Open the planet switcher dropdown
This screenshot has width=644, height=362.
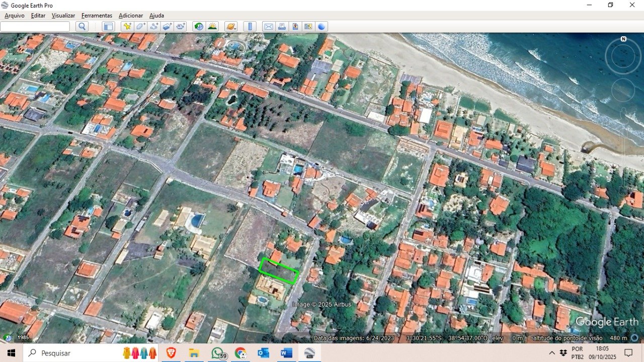tap(231, 27)
